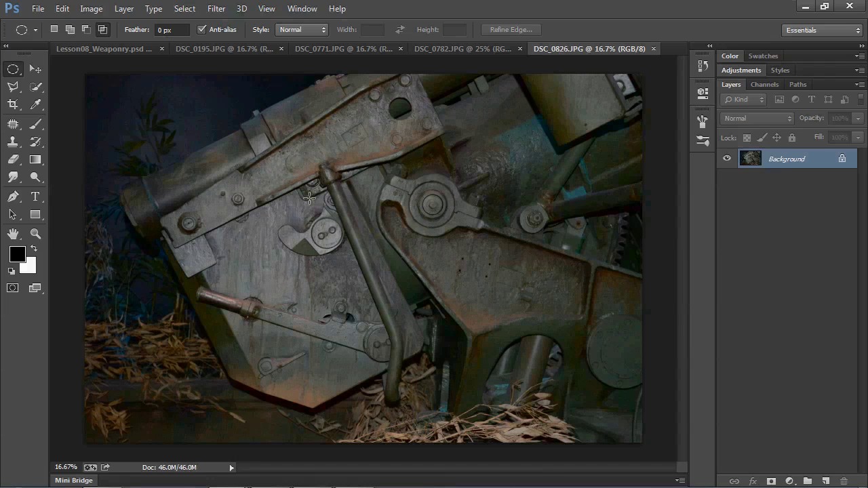Select the Crop tool
Screen dimensions: 868x488
(13, 104)
